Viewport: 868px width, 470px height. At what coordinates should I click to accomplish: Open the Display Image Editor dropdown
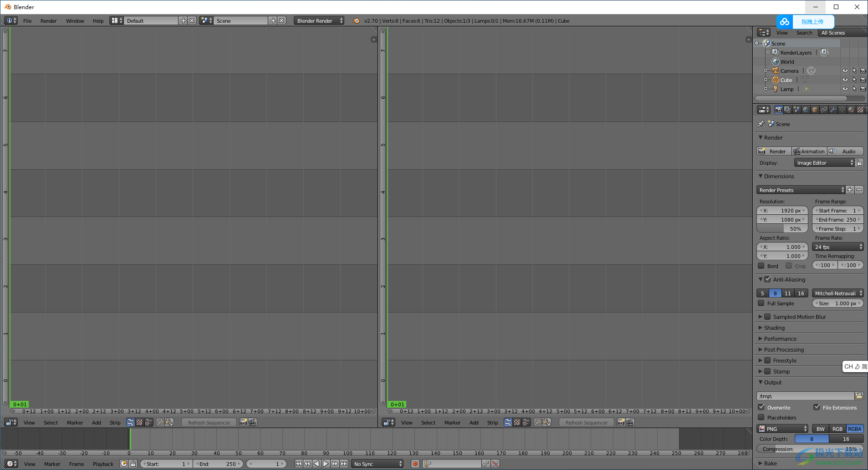coord(825,162)
